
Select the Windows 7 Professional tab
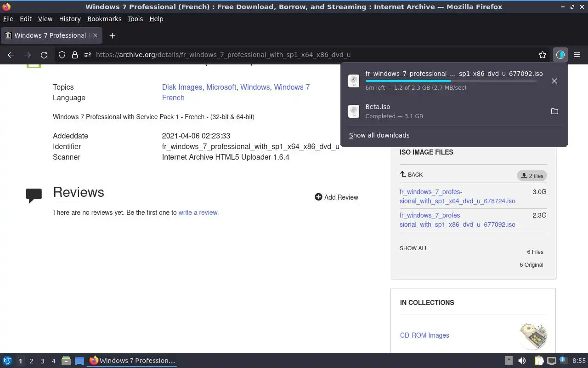coord(51,35)
